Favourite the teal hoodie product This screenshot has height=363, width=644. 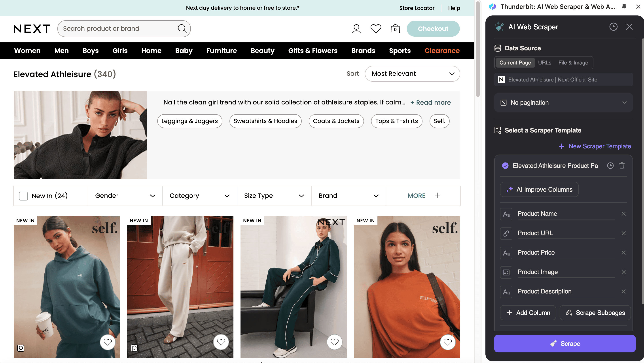click(x=108, y=342)
